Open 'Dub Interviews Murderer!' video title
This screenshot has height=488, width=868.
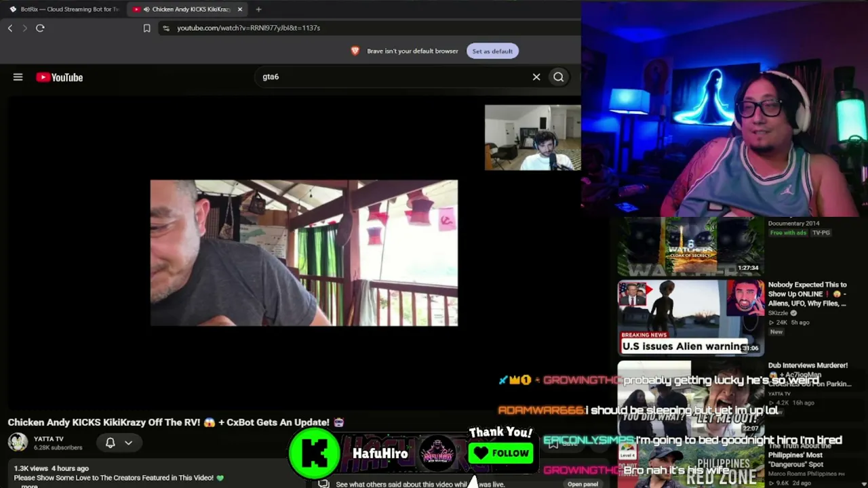pyautogui.click(x=808, y=365)
